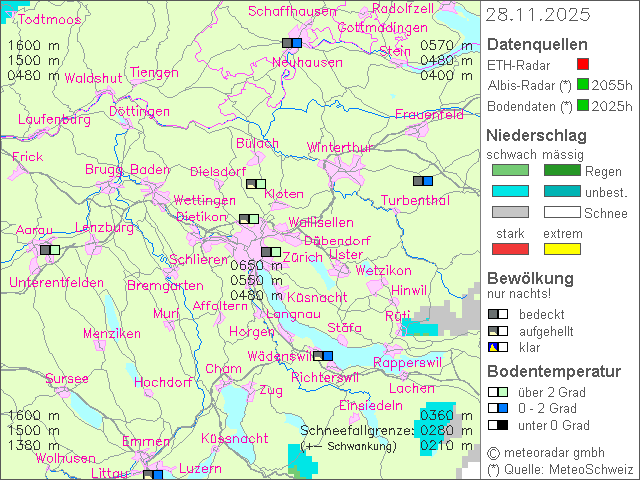Select the station marker west of Turbenthal

coord(423,181)
